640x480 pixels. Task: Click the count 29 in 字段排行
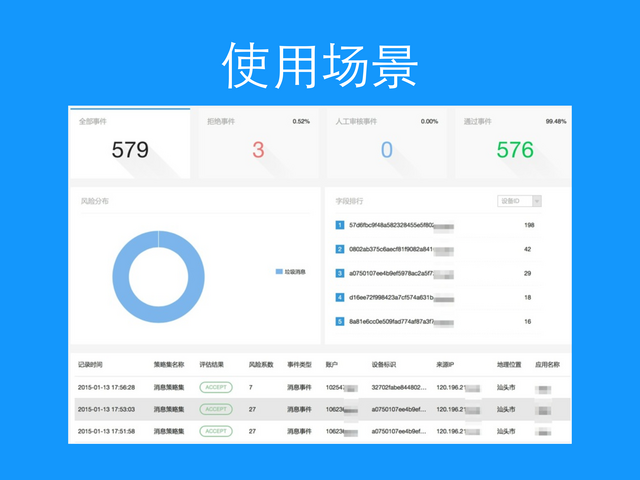527,273
